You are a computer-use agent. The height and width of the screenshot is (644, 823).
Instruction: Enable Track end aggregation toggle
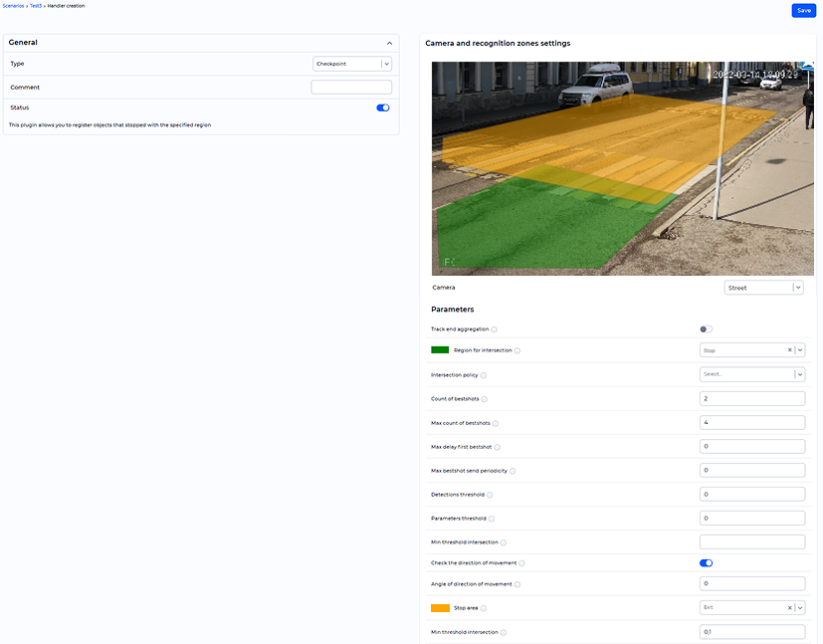[706, 329]
